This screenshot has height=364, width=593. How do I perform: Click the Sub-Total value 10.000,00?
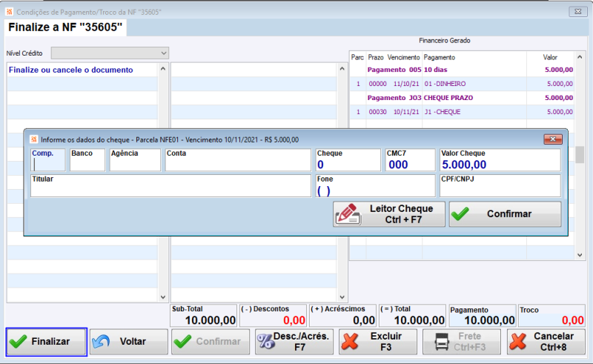click(211, 320)
